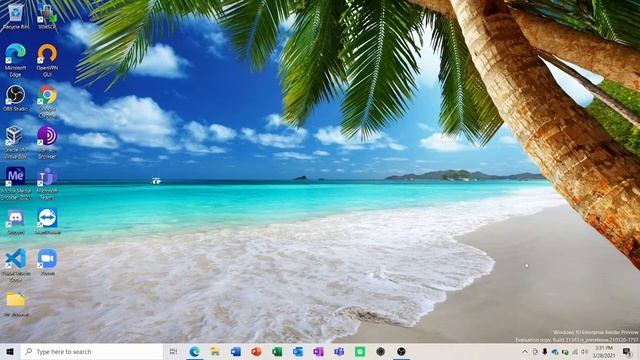
Task: Select the Visual Studio Code desktop shortcut
Action: click(16, 265)
